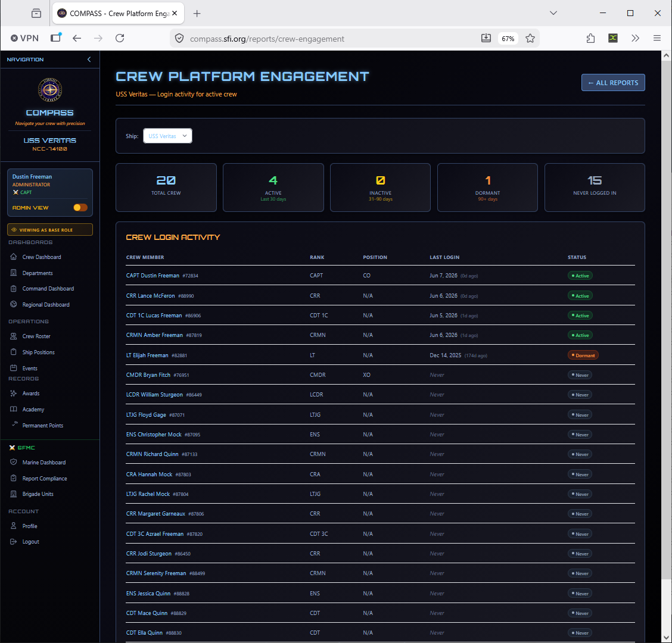The height and width of the screenshot is (643, 672).
Task: Open Academy book icon
Action: (13, 409)
